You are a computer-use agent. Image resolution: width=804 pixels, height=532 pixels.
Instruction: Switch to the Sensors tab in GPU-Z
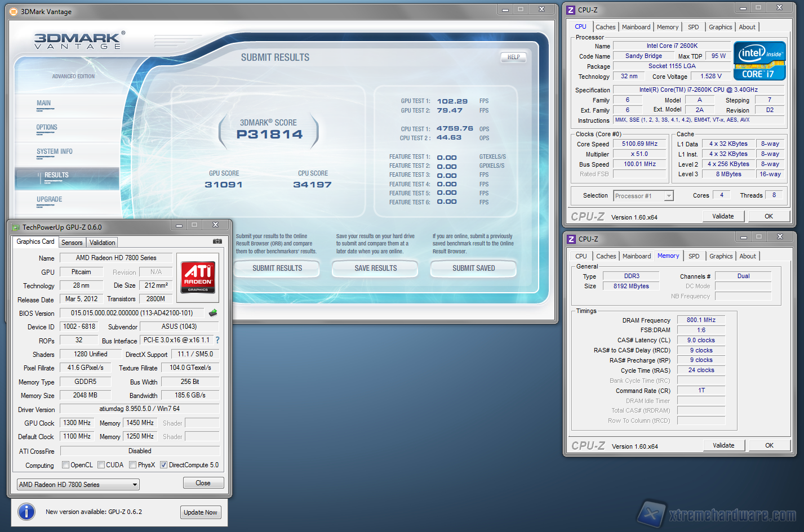72,243
